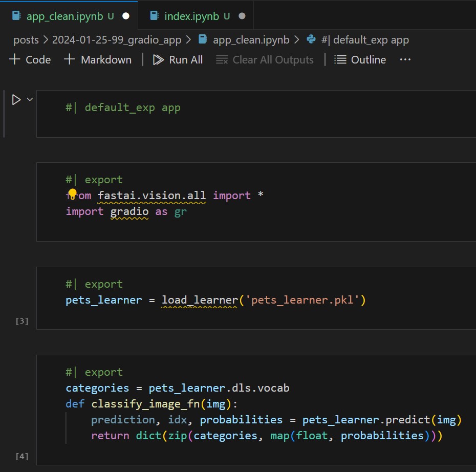Viewport: 476px width, 472px height.
Task: Click plus icon of the Markdown button
Action: click(x=70, y=59)
